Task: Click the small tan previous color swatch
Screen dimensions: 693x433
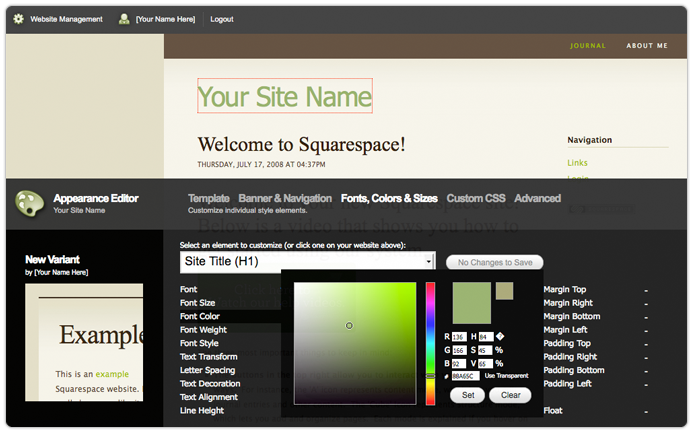Action: coord(504,291)
